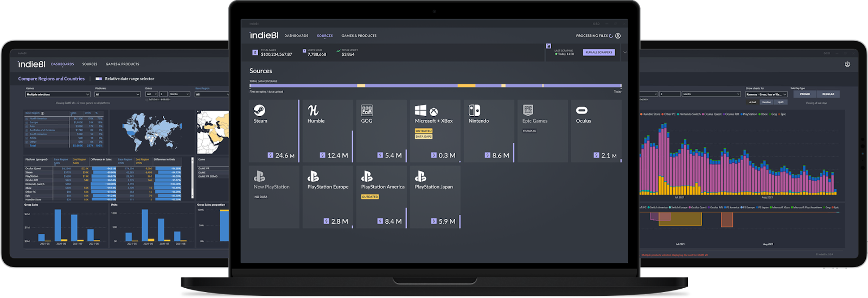Image resolution: width=868 pixels, height=298 pixels.
Task: Click the Data Gaps badge
Action: (424, 137)
